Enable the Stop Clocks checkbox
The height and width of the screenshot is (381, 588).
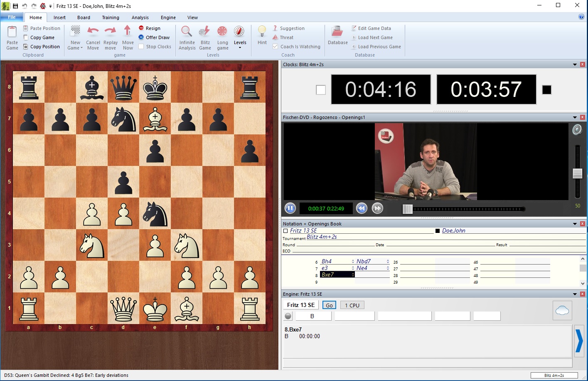point(141,47)
